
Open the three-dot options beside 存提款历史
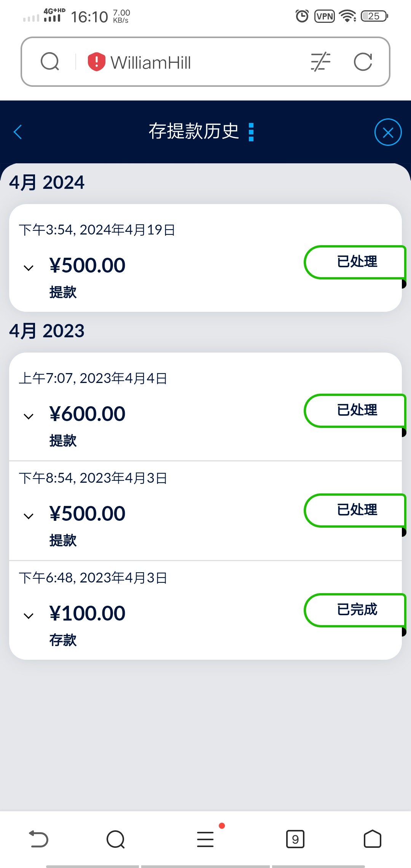251,132
